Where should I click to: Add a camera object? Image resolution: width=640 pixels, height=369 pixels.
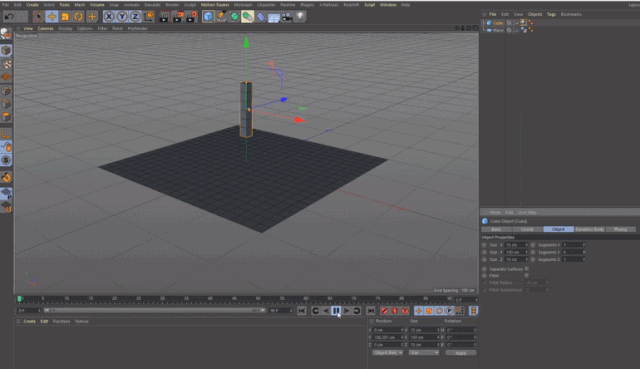tap(287, 17)
